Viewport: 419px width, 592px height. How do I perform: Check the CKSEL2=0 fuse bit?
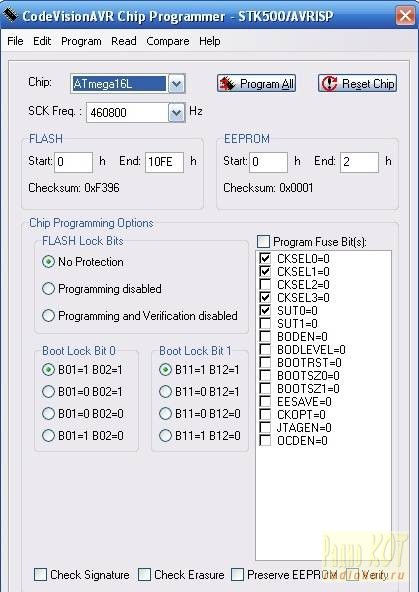pos(265,284)
